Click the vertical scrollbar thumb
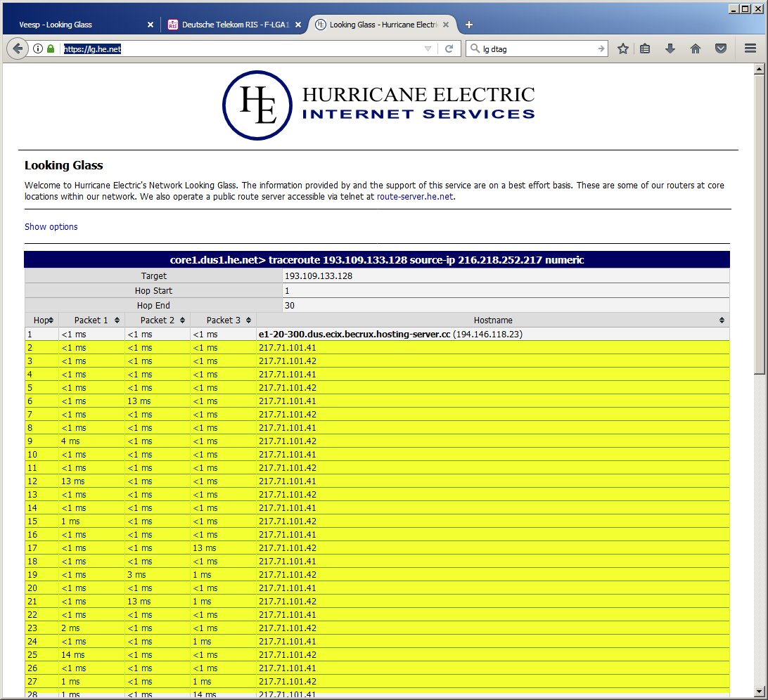The height and width of the screenshot is (700, 768). (x=759, y=224)
